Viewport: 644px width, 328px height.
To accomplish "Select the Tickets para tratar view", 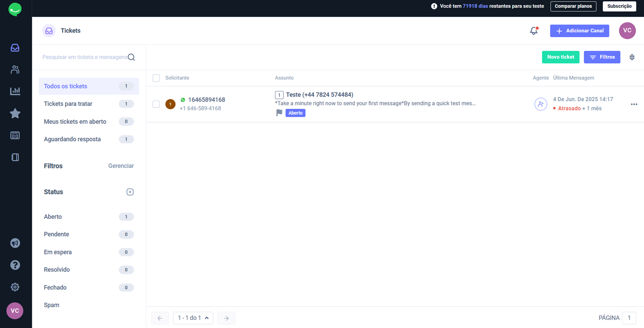I will pyautogui.click(x=68, y=104).
